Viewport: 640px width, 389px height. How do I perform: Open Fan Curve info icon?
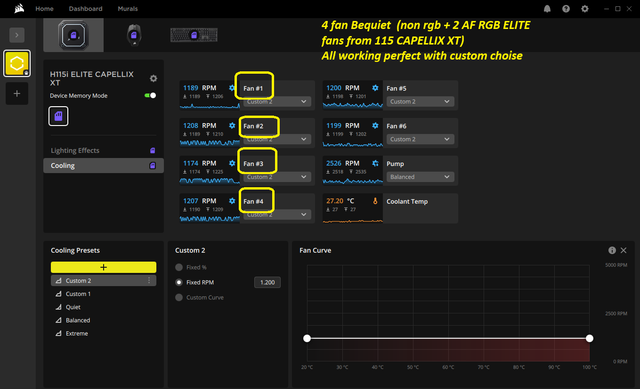coord(612,250)
